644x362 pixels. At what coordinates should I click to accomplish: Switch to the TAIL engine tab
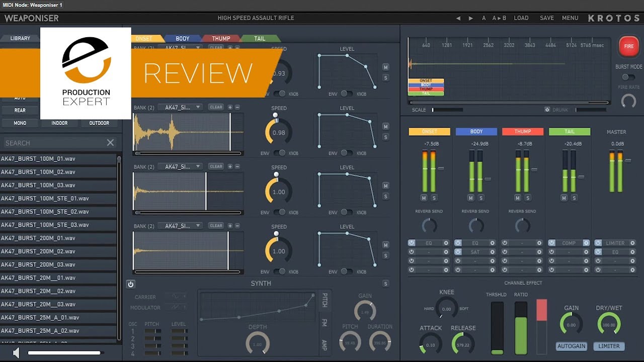coord(260,38)
